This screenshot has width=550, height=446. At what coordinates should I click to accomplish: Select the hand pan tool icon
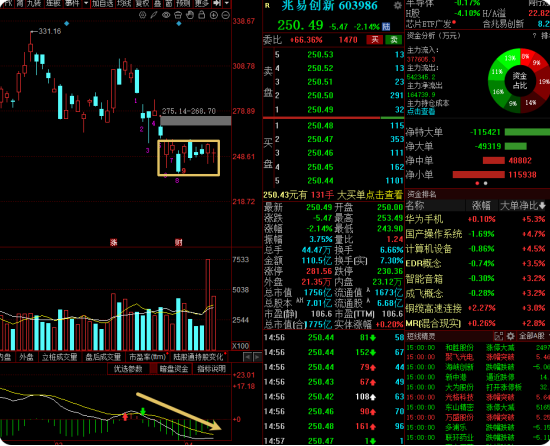[190, 15]
